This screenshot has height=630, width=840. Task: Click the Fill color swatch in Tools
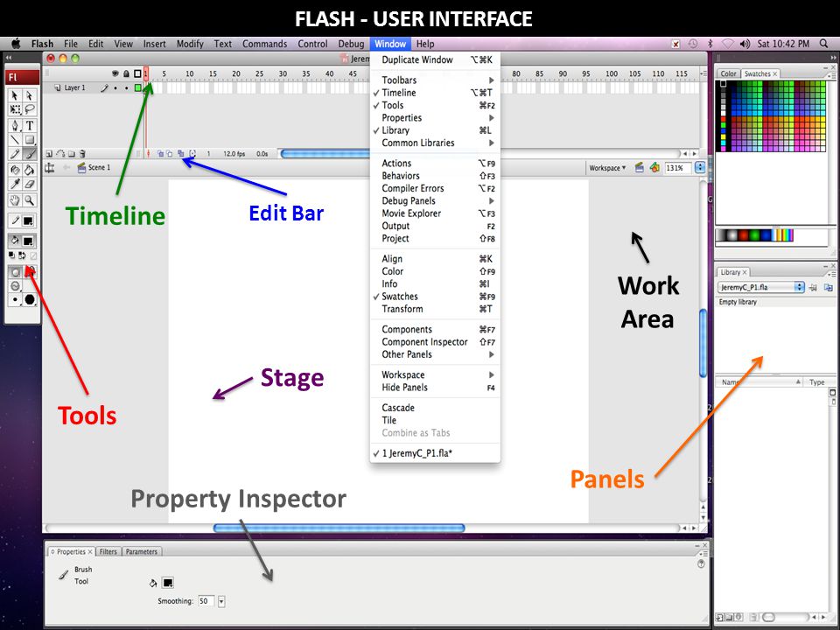pyautogui.click(x=28, y=241)
